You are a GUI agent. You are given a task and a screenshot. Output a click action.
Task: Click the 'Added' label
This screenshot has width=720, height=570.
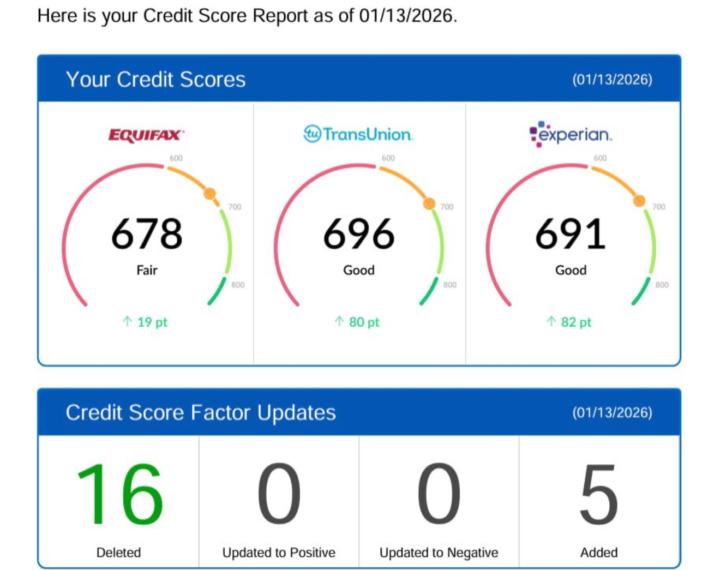point(599,553)
